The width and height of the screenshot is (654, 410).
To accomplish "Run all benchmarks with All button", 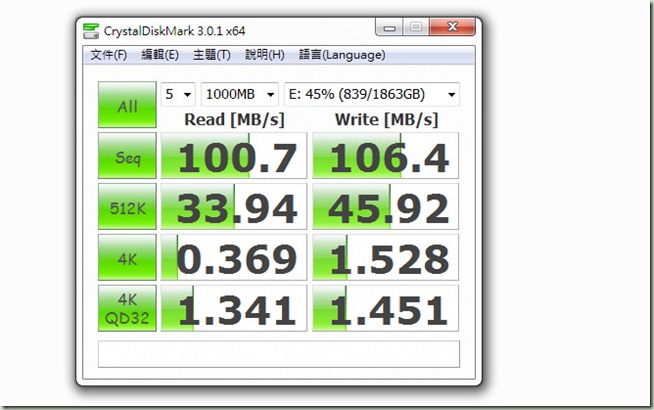I will (x=127, y=105).
